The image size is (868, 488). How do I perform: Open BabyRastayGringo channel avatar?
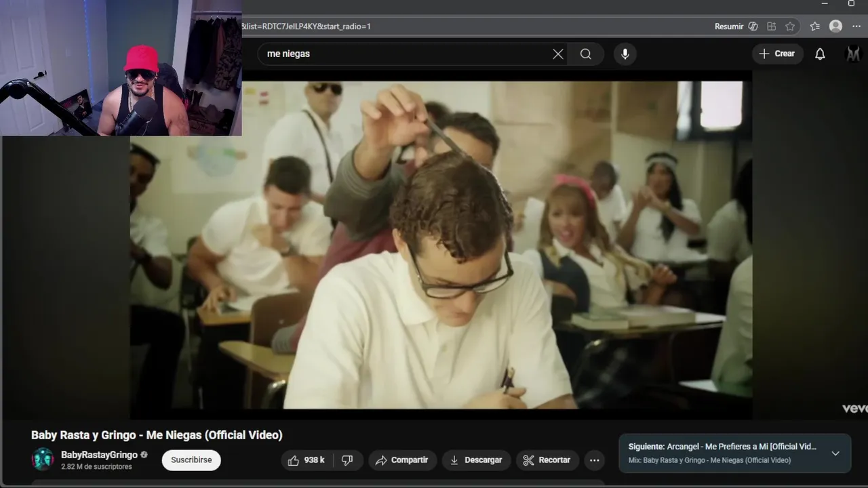43,460
